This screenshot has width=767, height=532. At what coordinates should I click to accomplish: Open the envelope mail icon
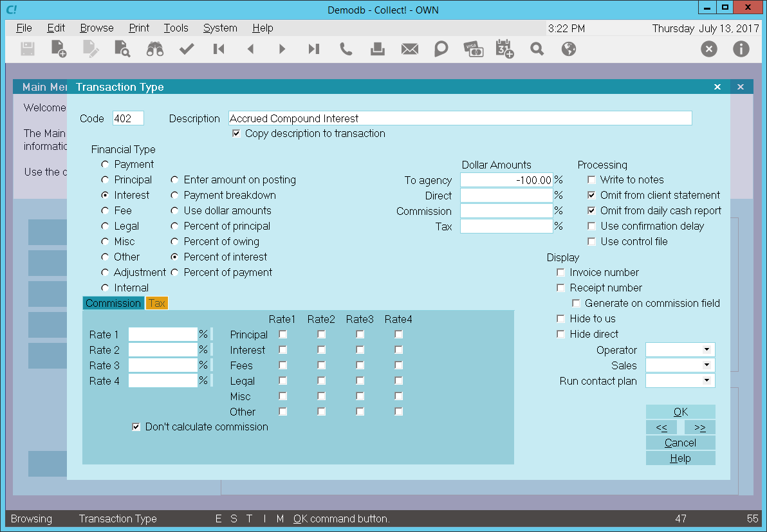click(x=409, y=49)
